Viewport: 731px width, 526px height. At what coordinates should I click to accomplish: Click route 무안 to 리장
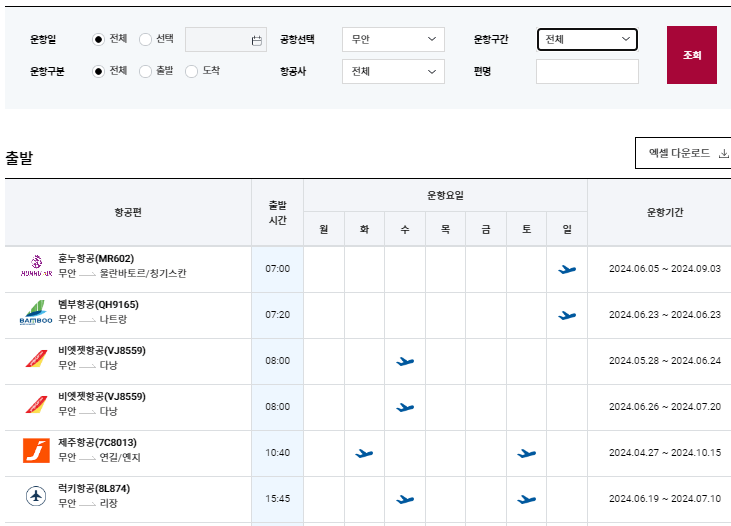[88, 504]
